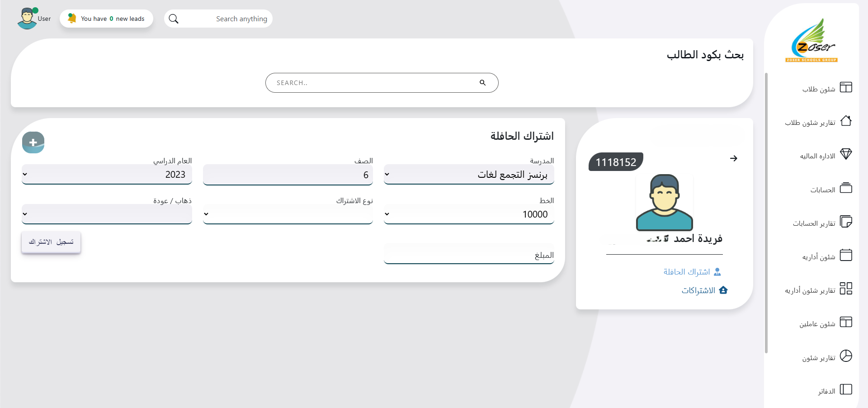The image size is (868, 408).
Task: Open شئون طلاب sidebar menu
Action: [x=819, y=89]
